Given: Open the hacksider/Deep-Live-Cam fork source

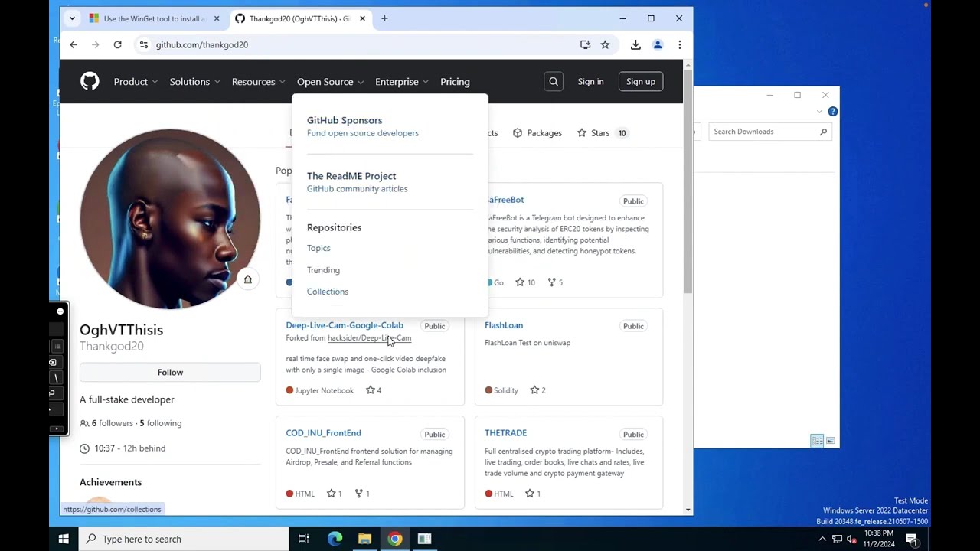Looking at the screenshot, I should click(369, 338).
